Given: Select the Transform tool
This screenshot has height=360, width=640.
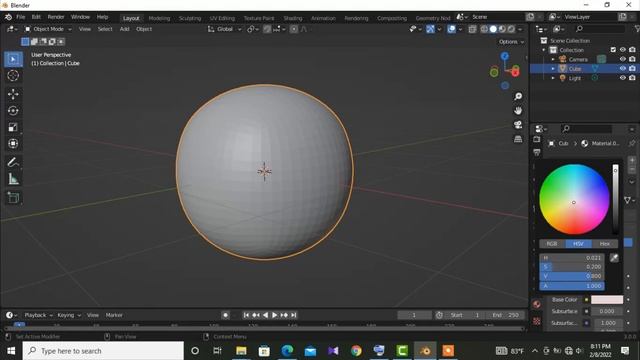Looking at the screenshot, I should 13,144.
